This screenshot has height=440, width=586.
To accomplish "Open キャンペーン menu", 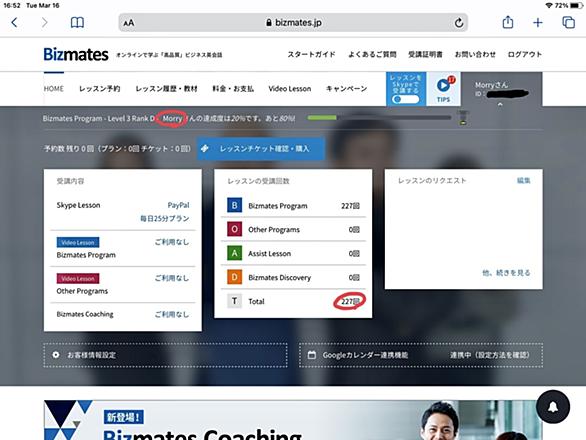I will (346, 89).
